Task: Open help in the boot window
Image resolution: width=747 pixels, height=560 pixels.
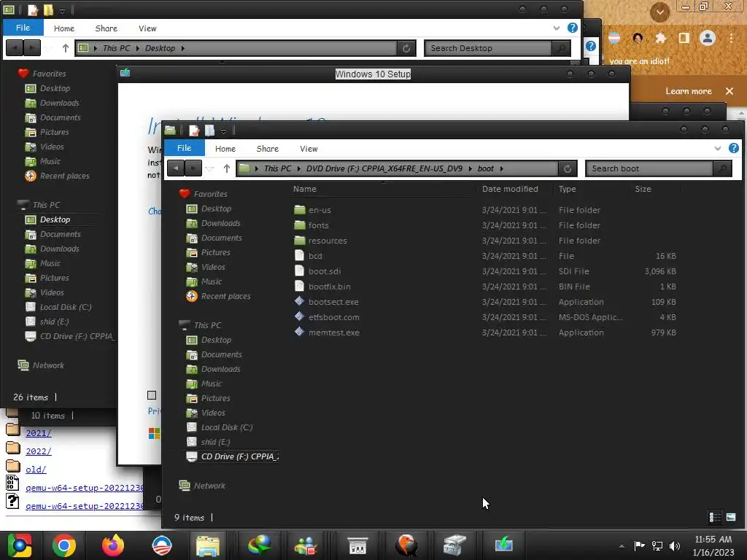Action: (x=734, y=148)
